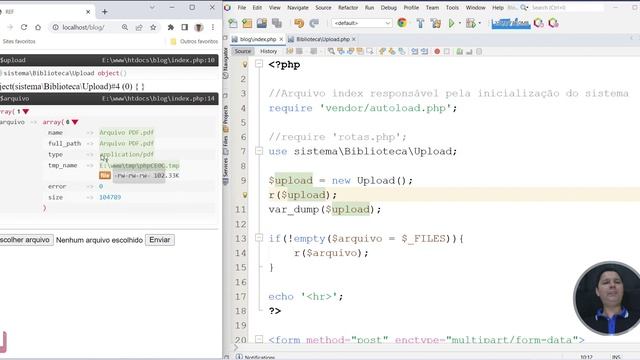Click the Notifications entry in NetBeans status bar
This screenshot has height=360, width=640.
pos(255,357)
